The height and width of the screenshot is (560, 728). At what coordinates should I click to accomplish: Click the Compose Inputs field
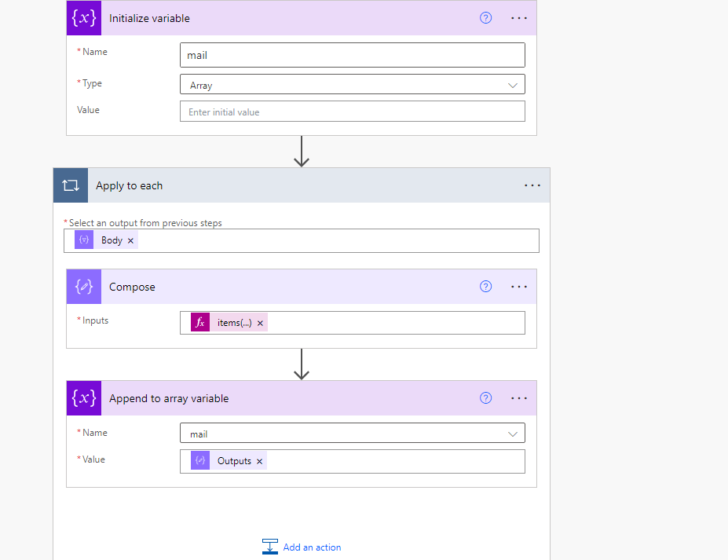pyautogui.click(x=353, y=323)
